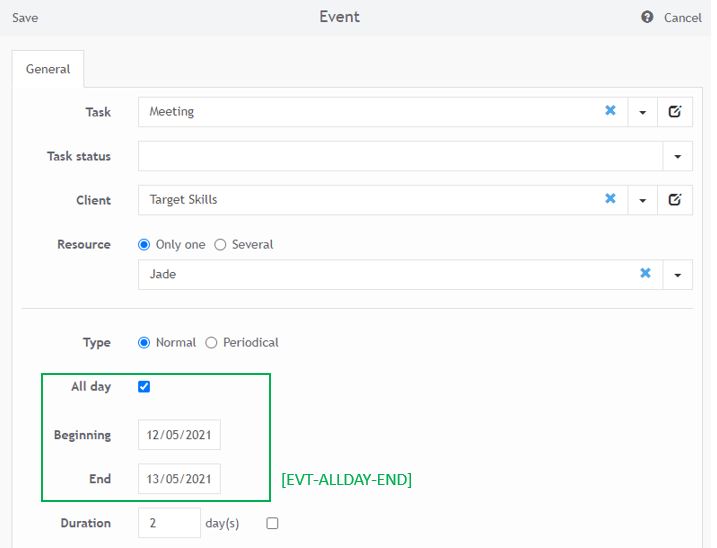Click the Duration number field
This screenshot has height=548, width=717.
(x=169, y=523)
